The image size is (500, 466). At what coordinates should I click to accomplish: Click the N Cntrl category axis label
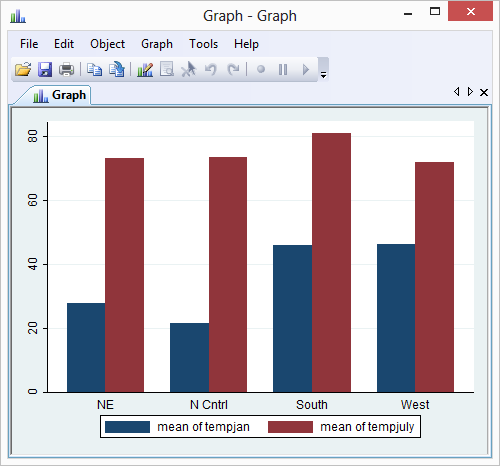coord(209,405)
